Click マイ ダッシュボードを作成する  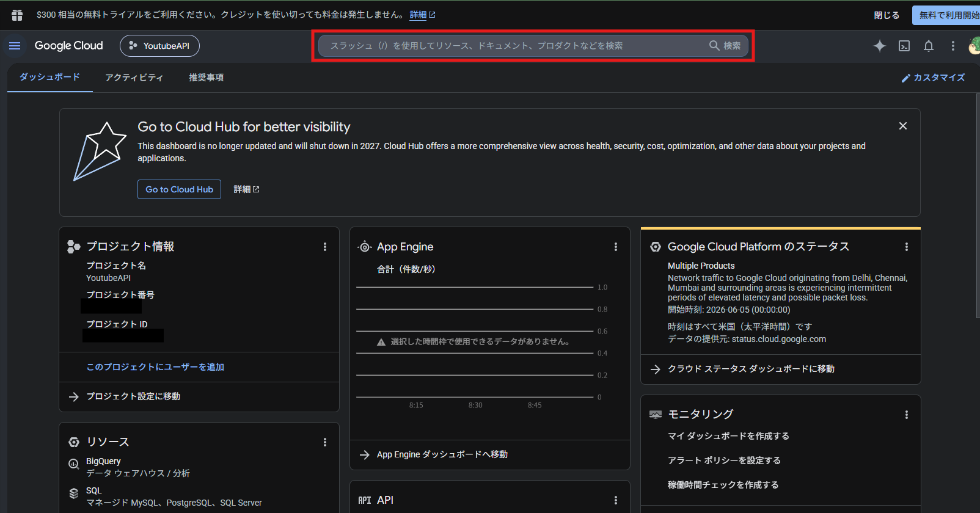(728, 436)
